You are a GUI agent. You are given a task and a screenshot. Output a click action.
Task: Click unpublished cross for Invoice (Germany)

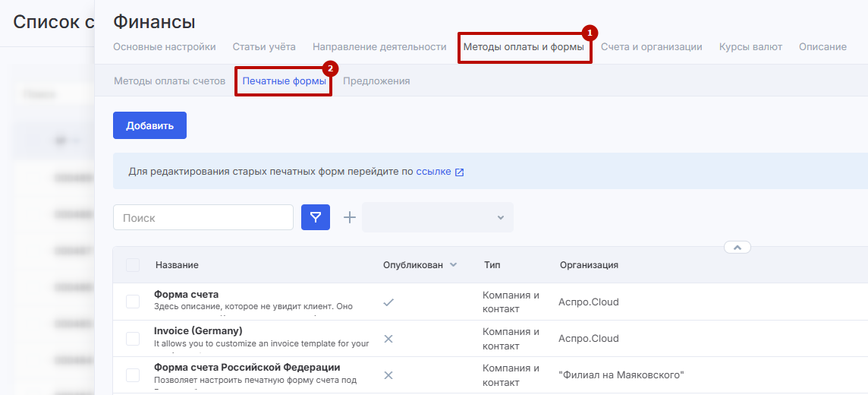click(x=388, y=338)
